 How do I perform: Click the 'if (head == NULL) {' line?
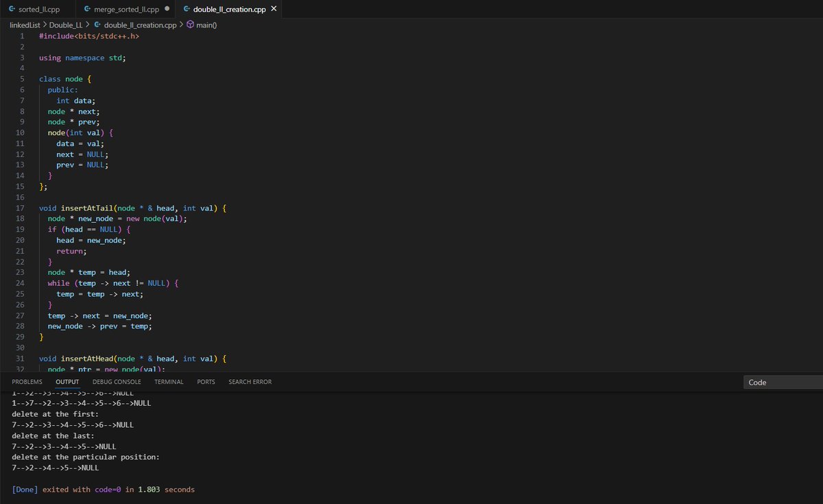click(89, 229)
